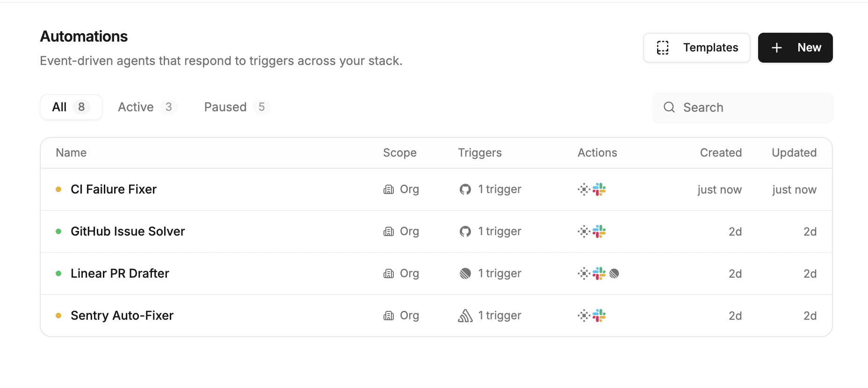Click the search magnifier icon
This screenshot has width=868, height=388.
pyautogui.click(x=669, y=108)
